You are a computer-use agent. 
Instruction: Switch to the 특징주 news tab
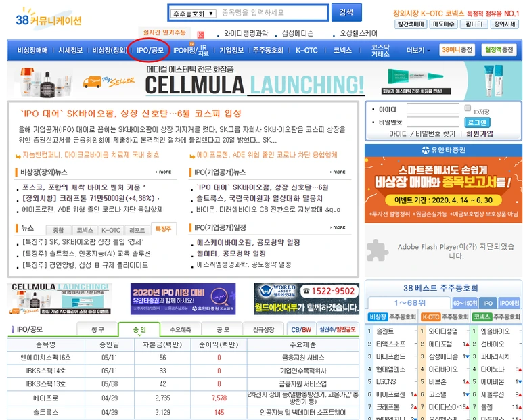point(164,229)
